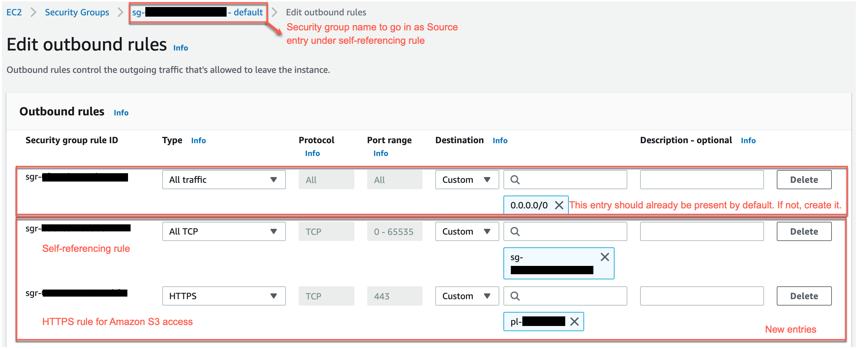Click description field of All TCP rule
This screenshot has width=868, height=349.
702,231
